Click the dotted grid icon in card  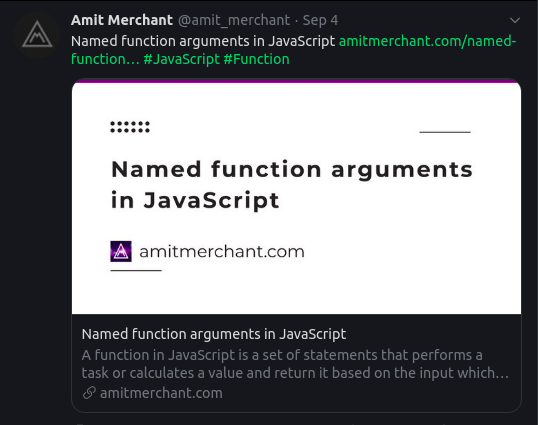pyautogui.click(x=130, y=127)
